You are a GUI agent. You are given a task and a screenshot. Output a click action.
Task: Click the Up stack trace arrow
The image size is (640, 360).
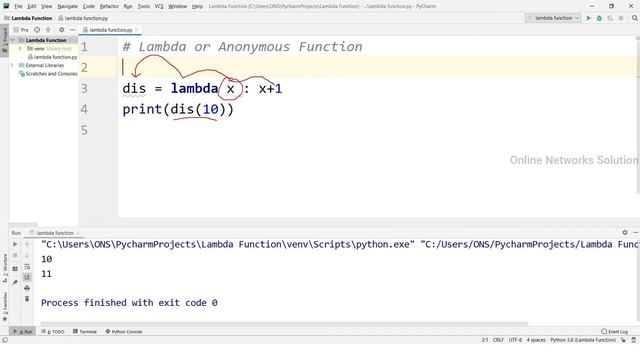pyautogui.click(x=27, y=244)
